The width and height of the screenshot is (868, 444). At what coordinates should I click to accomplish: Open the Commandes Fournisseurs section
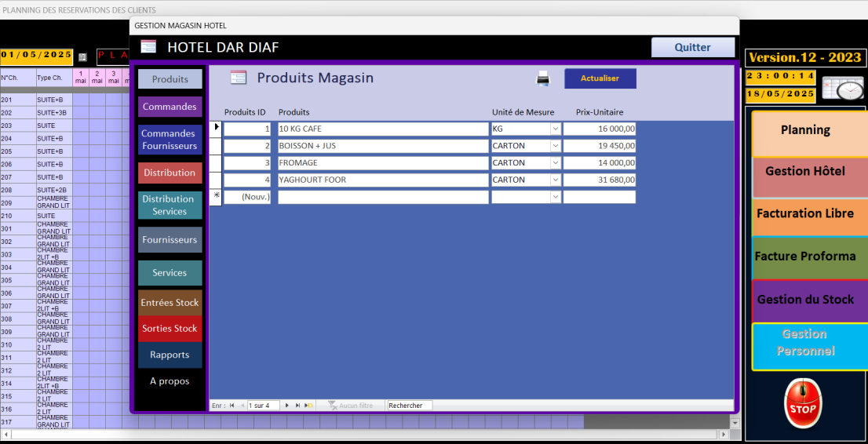(170, 140)
